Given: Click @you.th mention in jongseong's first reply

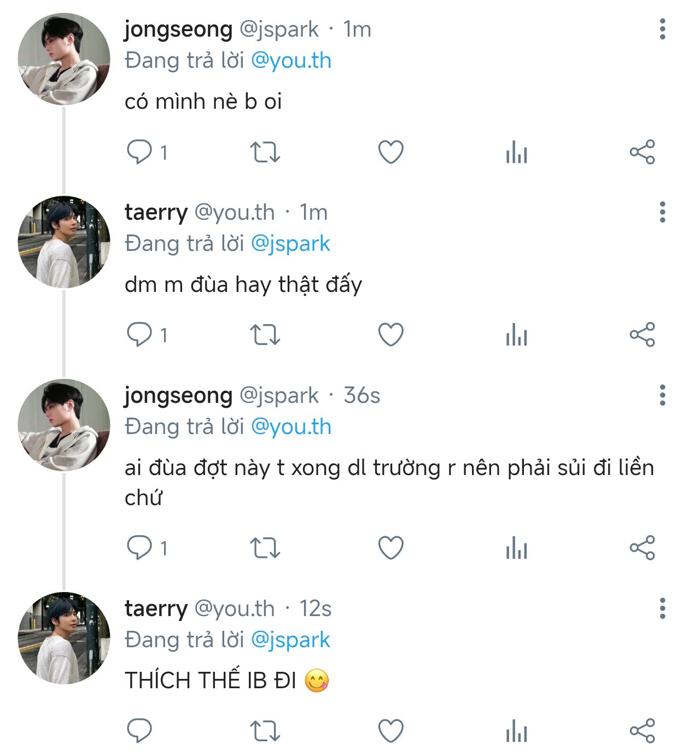Looking at the screenshot, I should click(x=291, y=61).
